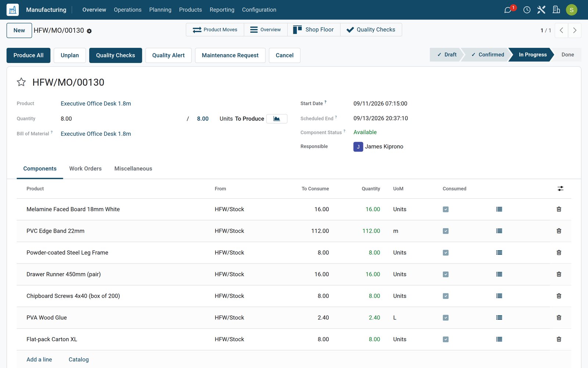This screenshot has width=588, height=368.
Task: Switch to the Work Orders tab
Action: coord(85,169)
